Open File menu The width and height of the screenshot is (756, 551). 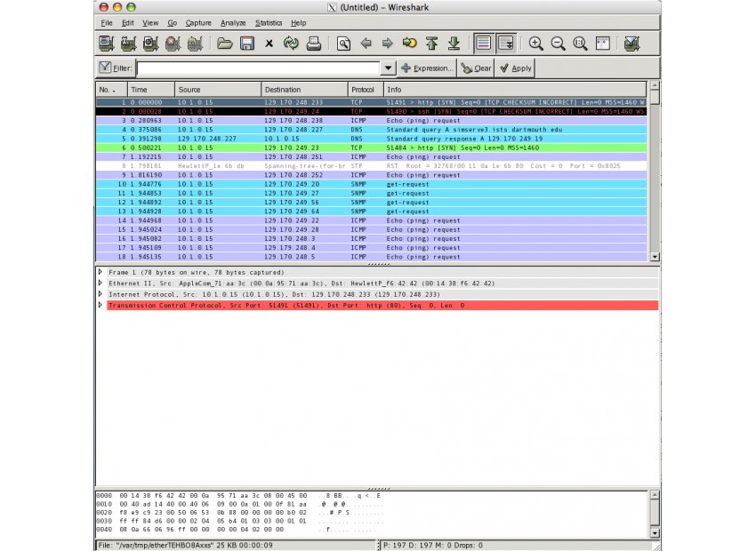(x=107, y=23)
